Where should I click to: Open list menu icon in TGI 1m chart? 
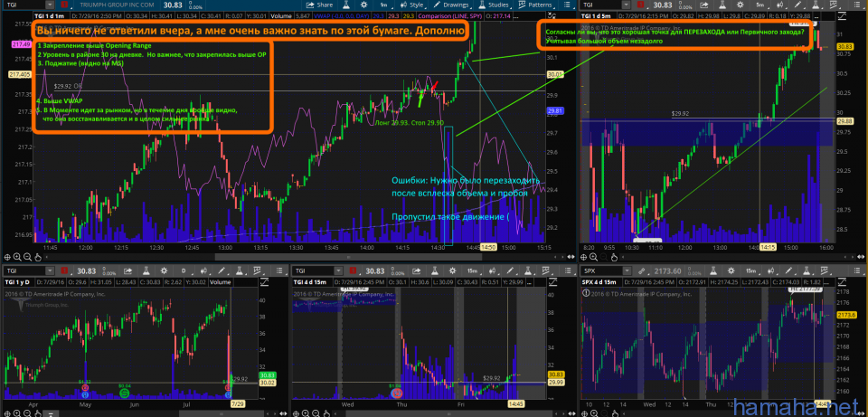[x=568, y=5]
